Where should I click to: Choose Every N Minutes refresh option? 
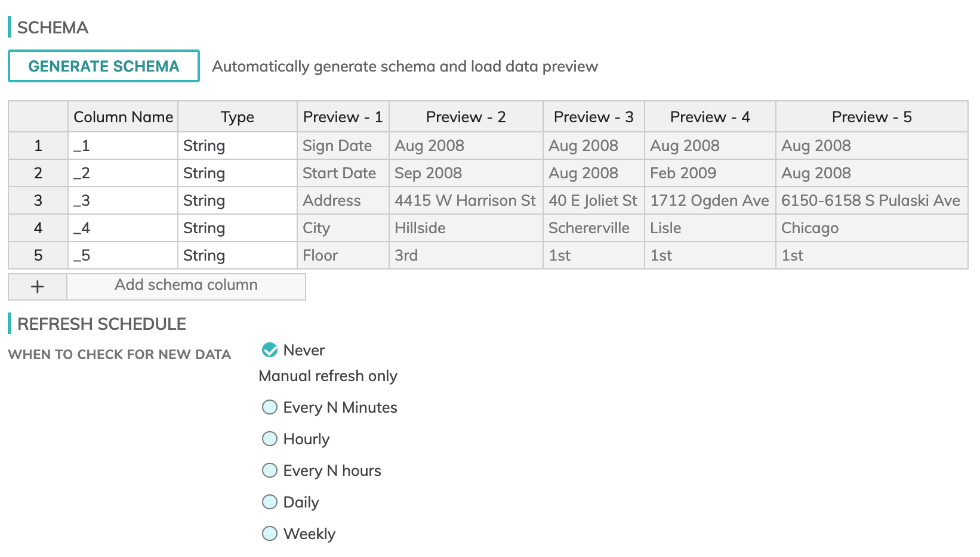click(270, 407)
